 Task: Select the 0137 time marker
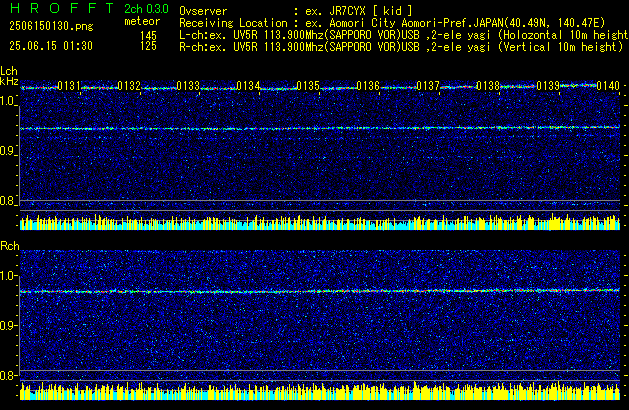(x=428, y=86)
